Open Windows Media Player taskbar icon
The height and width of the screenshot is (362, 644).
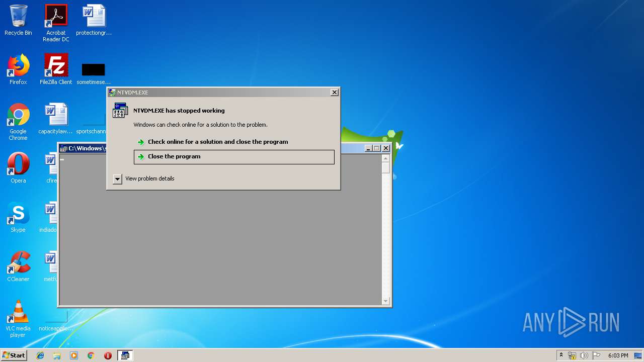[x=74, y=355]
